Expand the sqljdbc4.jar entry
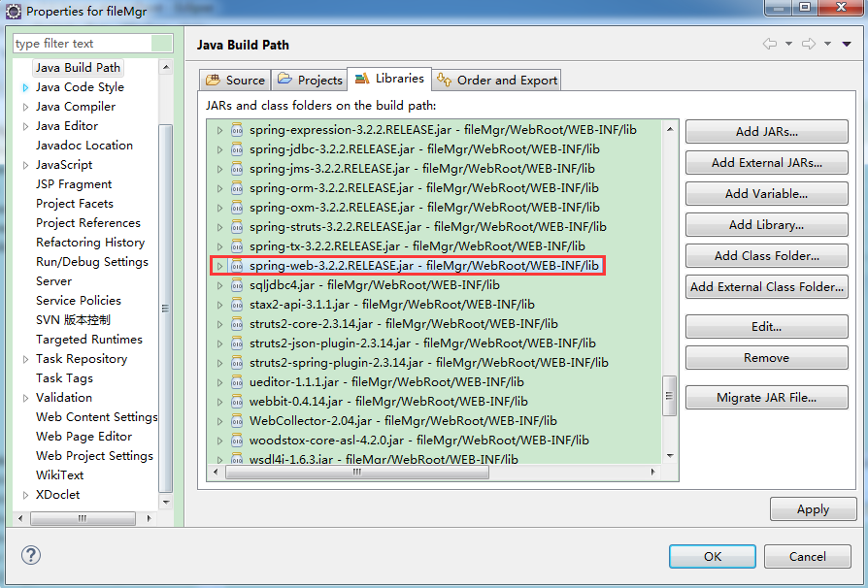The image size is (868, 588). click(x=219, y=285)
